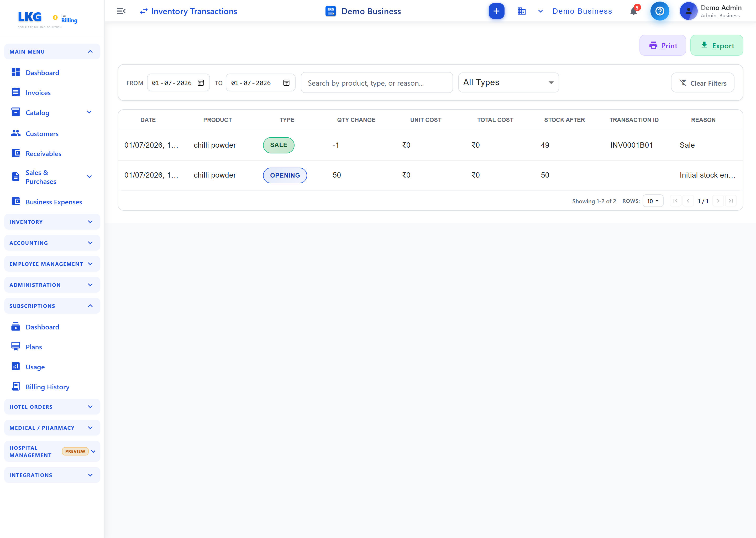Sort by STOCK AFTER column header
This screenshot has height=538, width=756.
tap(564, 120)
